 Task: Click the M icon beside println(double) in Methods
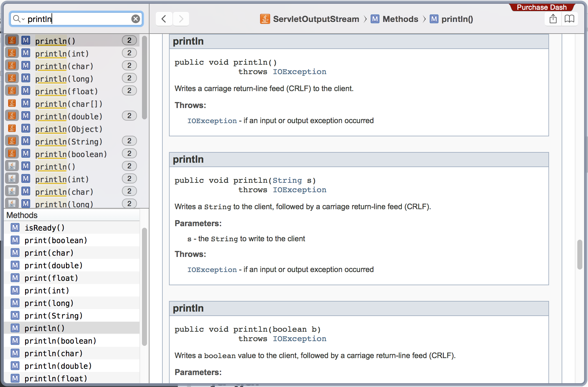(x=15, y=366)
